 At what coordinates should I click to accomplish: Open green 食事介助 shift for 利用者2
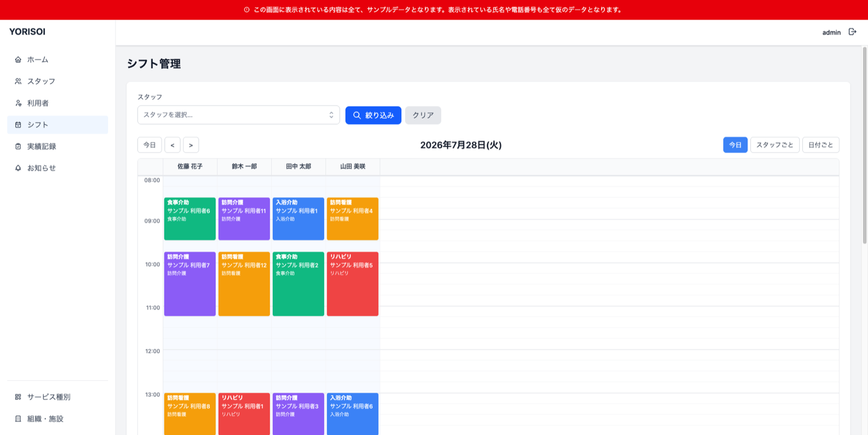(298, 284)
